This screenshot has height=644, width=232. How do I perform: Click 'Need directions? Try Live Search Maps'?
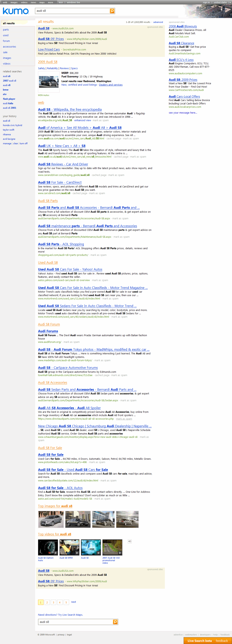pos(60,615)
